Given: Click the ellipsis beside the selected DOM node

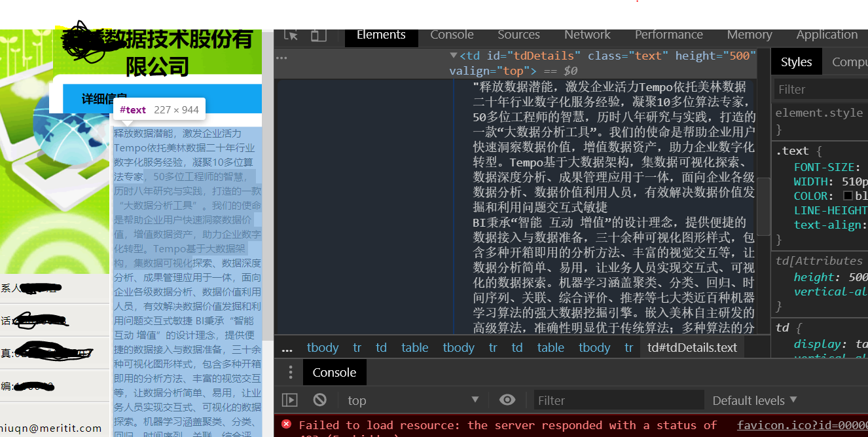Looking at the screenshot, I should pos(281,58).
